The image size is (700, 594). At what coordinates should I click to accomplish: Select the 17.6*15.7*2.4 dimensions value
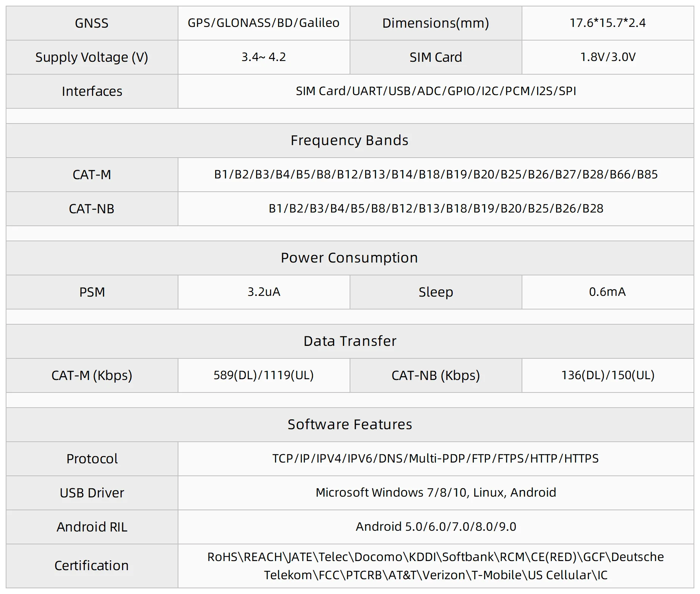click(608, 23)
